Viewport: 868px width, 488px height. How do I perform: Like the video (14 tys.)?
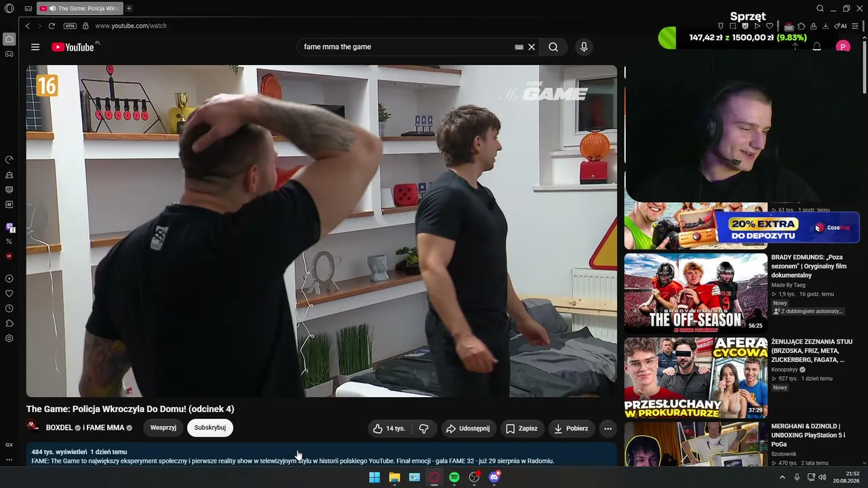[x=389, y=428]
